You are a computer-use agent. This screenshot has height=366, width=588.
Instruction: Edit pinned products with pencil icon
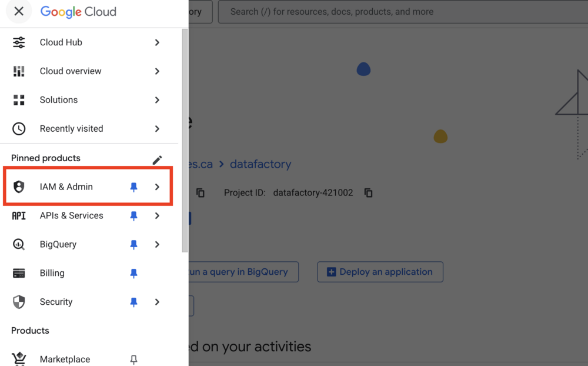(157, 160)
